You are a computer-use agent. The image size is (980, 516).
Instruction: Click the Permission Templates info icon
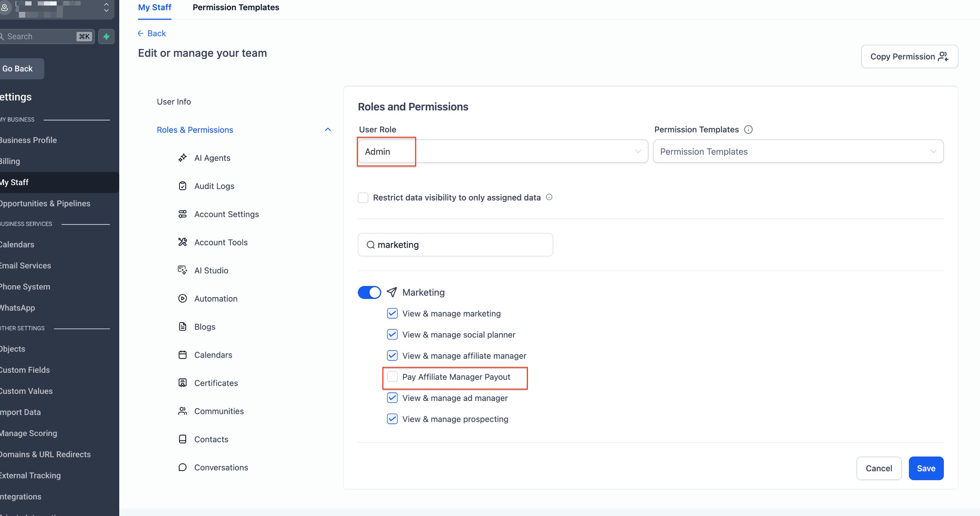point(748,130)
